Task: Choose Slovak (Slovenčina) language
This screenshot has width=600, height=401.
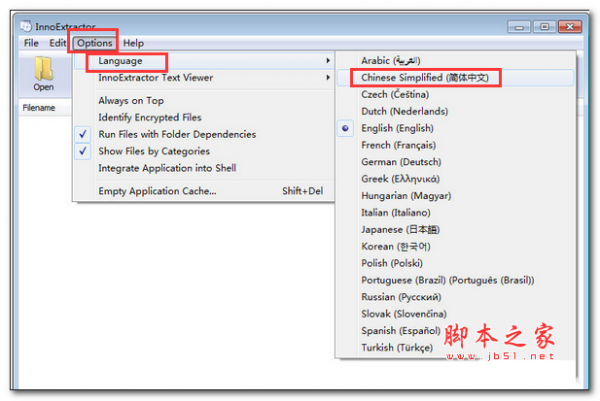Action: click(455, 314)
